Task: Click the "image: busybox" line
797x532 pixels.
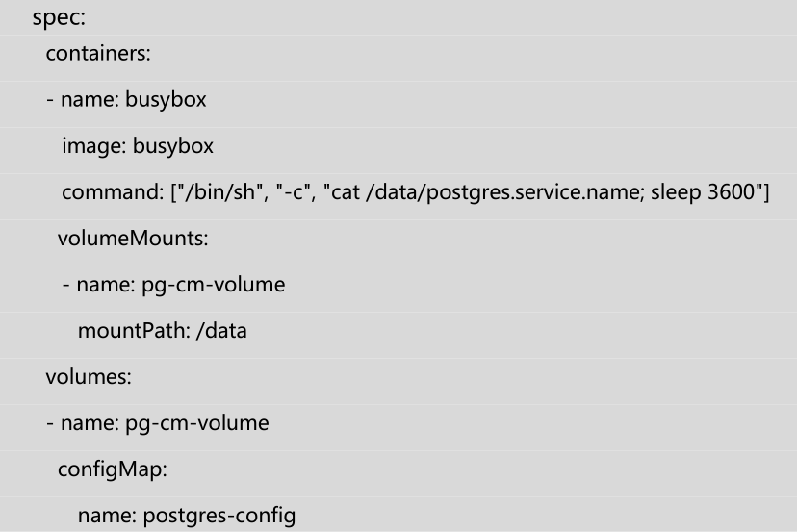Action: point(138,146)
